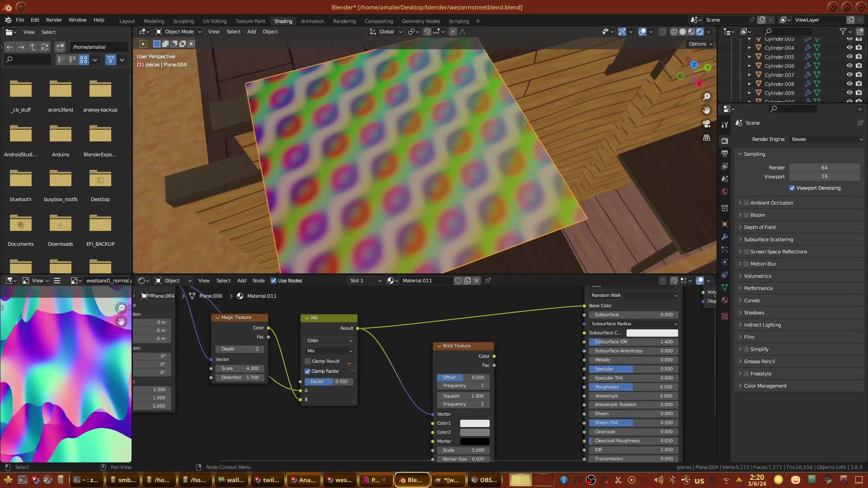The width and height of the screenshot is (868, 488).
Task: Disable the Viewport Denoising checkbox
Action: tap(792, 188)
